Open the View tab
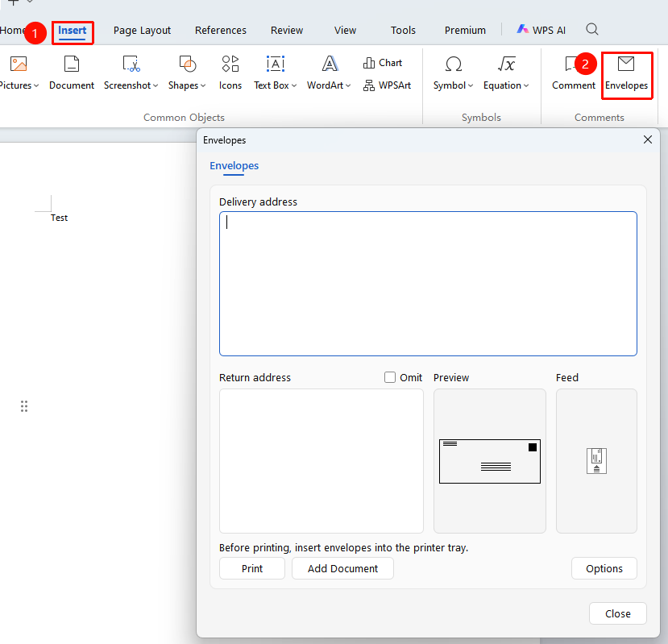 [x=345, y=31]
